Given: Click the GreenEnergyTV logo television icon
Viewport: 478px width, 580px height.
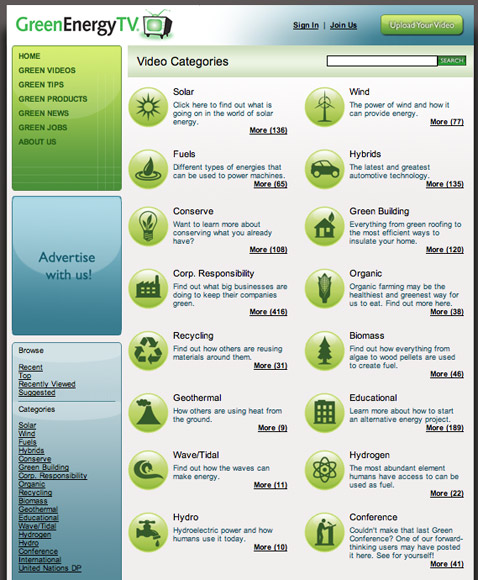Looking at the screenshot, I should click(158, 24).
